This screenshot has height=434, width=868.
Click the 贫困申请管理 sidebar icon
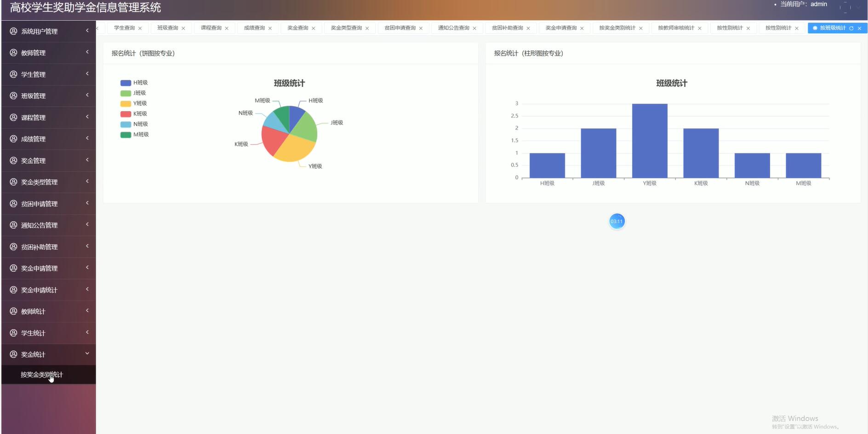12,203
